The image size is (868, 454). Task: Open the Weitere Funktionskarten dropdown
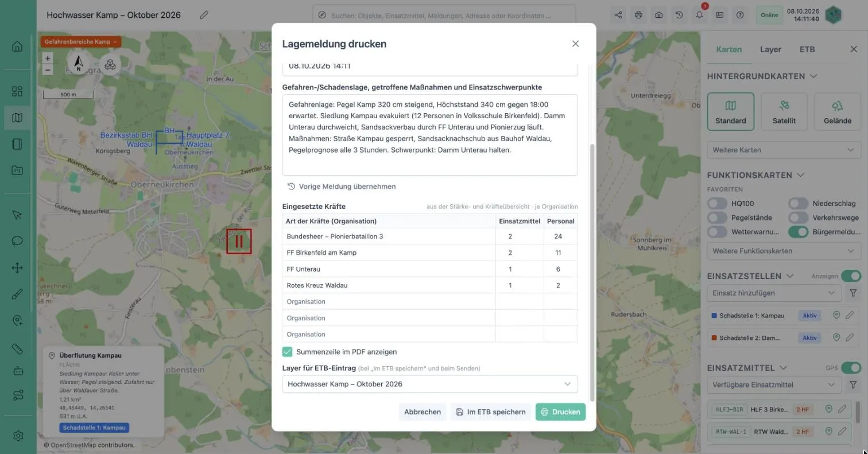coord(784,251)
